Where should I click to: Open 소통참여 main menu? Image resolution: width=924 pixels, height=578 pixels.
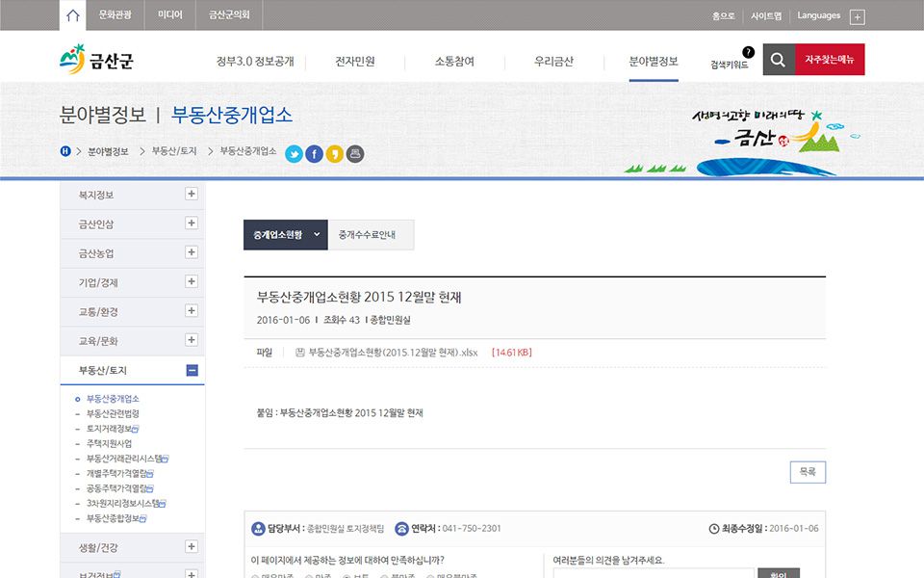(454, 62)
